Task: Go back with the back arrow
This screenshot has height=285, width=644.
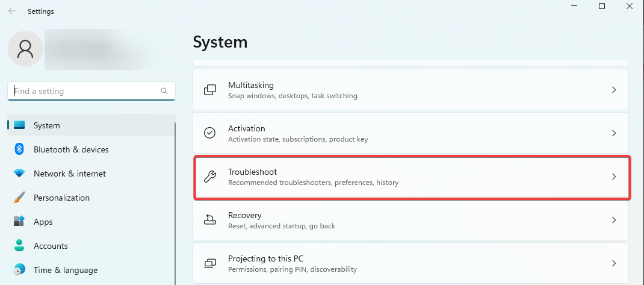Action: 12,11
